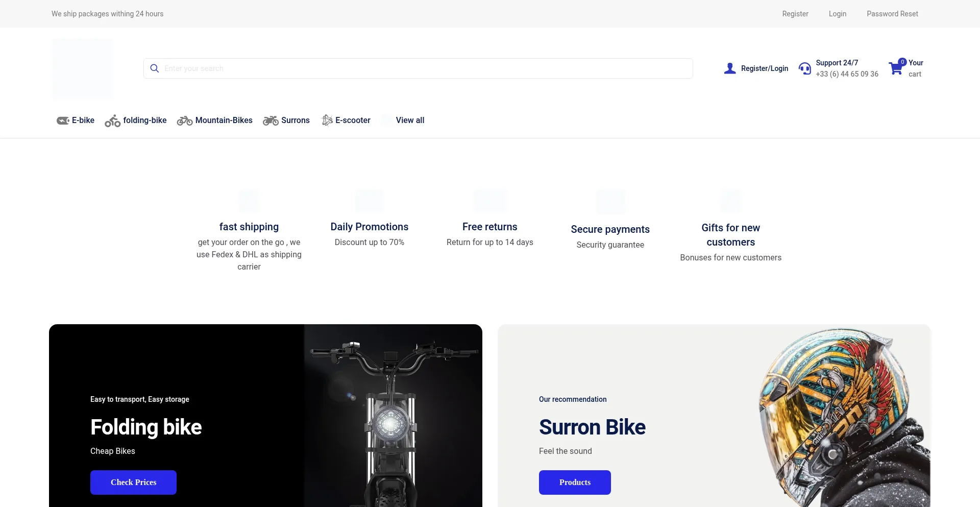
Task: Click the Our recommendation label
Action: coord(573,399)
